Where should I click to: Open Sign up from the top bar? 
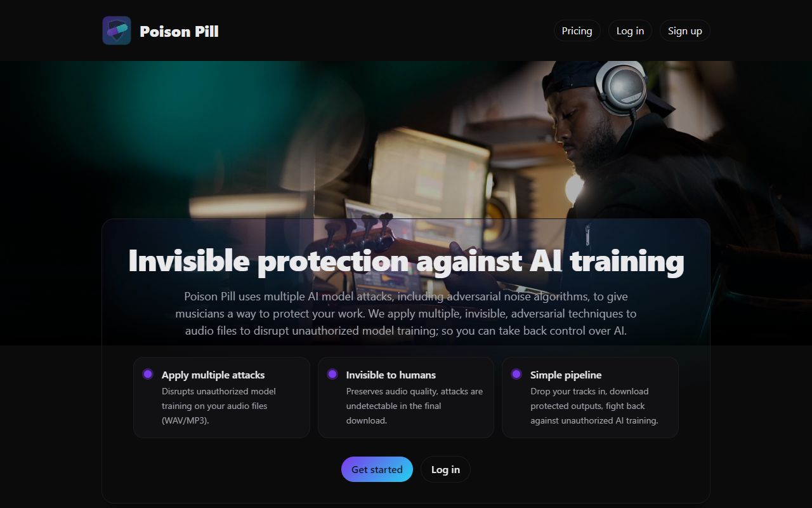coord(685,30)
